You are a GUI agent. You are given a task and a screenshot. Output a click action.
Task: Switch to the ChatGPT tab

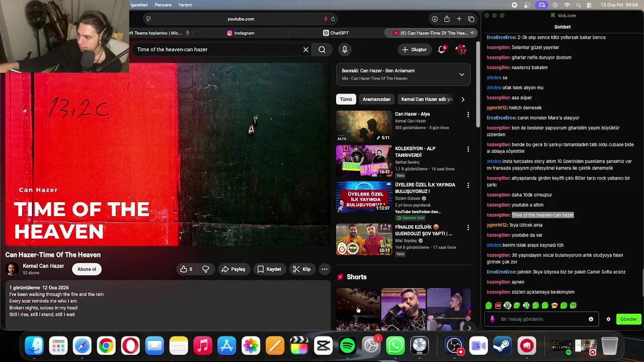point(336,33)
